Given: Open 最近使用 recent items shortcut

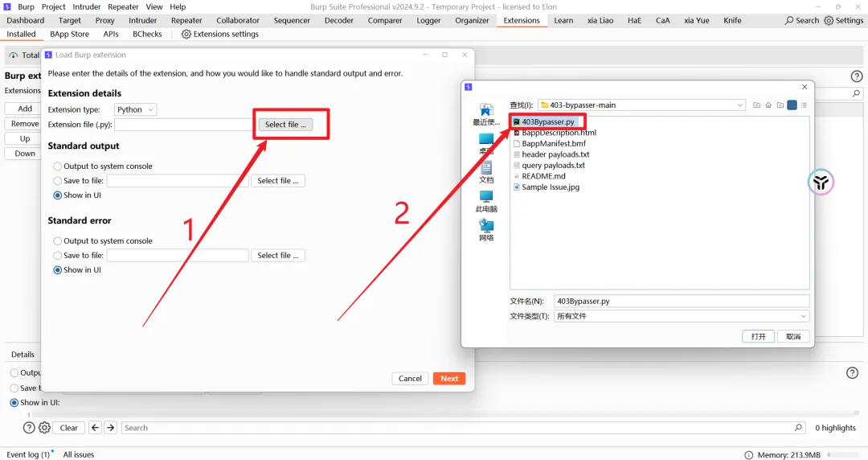Looking at the screenshot, I should 486,115.
